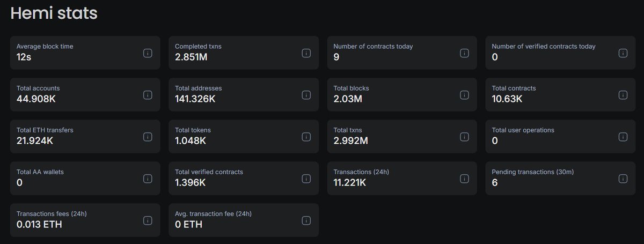
Task: Open info icon on Average block time card
Action: coord(148,53)
